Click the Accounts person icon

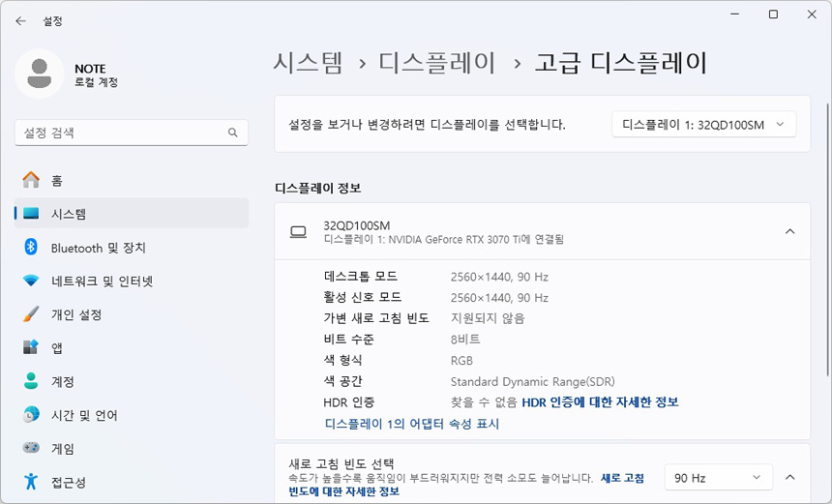[x=31, y=381]
